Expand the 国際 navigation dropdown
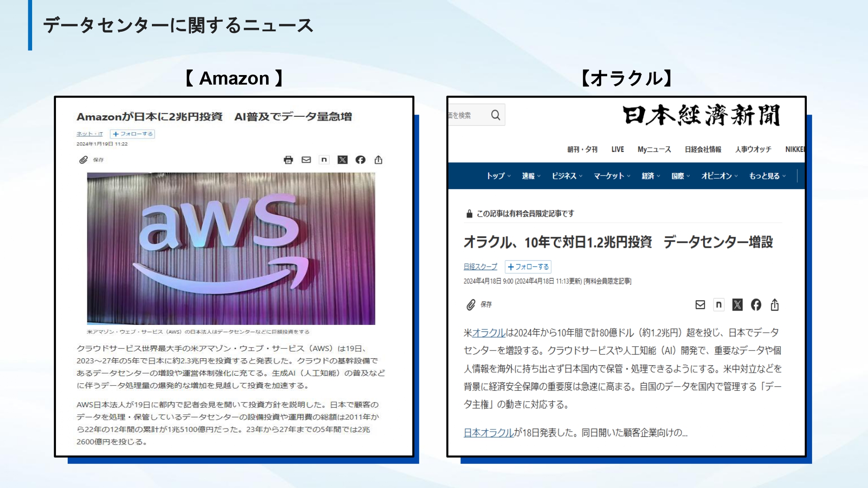This screenshot has height=488, width=868. [x=681, y=176]
